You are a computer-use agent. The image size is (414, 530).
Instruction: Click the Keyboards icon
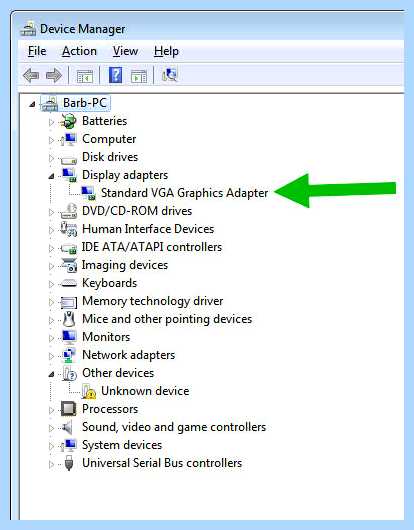69,283
